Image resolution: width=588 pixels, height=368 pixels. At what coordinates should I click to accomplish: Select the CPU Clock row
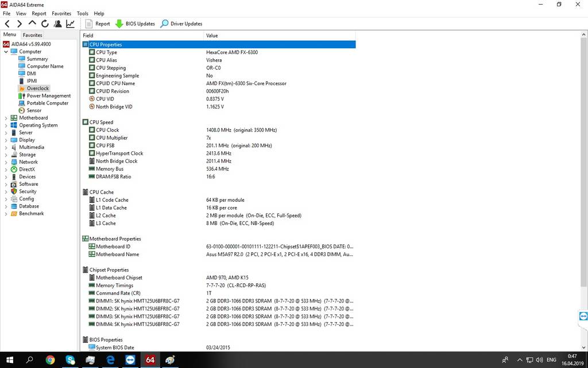[x=219, y=130]
